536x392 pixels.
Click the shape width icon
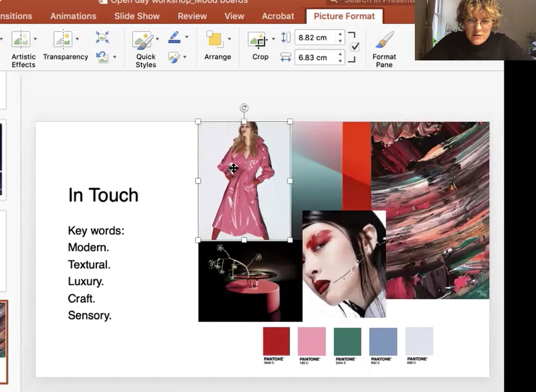coord(286,57)
